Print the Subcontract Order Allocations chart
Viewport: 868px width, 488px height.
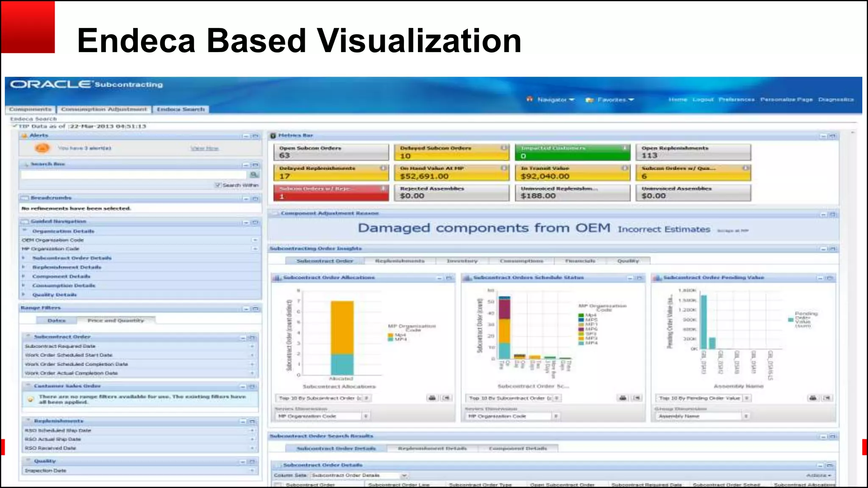point(432,398)
